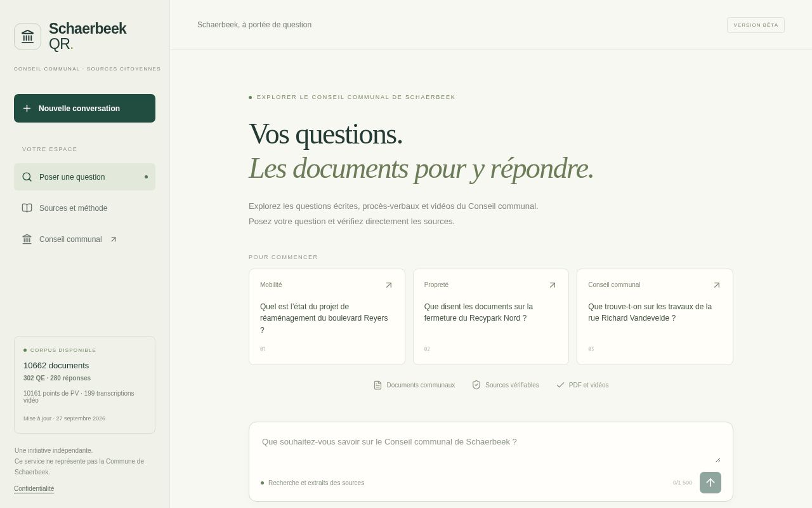Focus the Conseil communal question text field
The image size is (812, 508).
(x=491, y=448)
